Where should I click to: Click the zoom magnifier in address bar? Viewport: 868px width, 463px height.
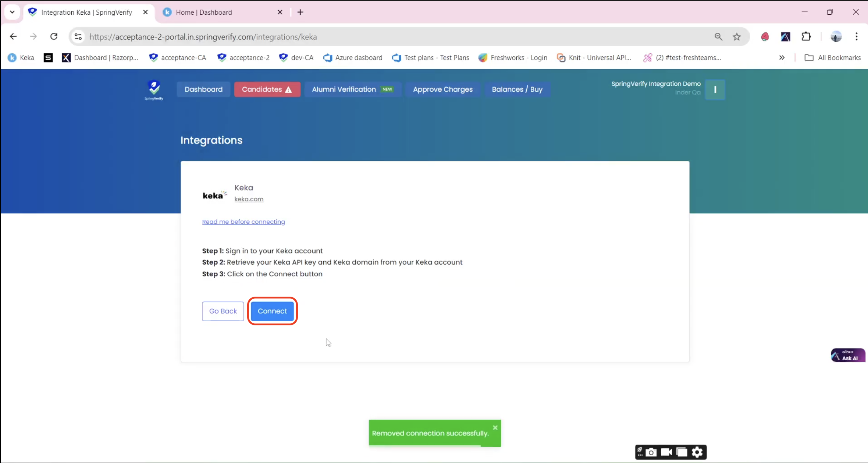coord(718,36)
